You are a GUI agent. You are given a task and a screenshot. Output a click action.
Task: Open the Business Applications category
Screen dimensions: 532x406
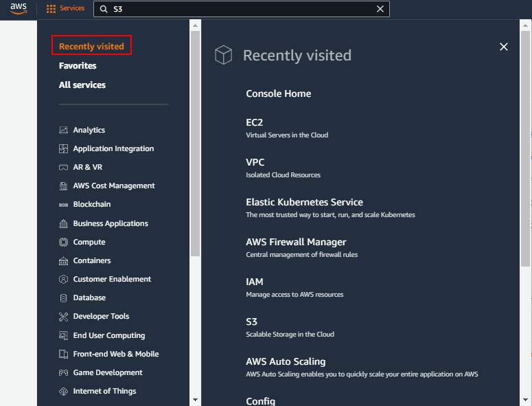coord(111,223)
